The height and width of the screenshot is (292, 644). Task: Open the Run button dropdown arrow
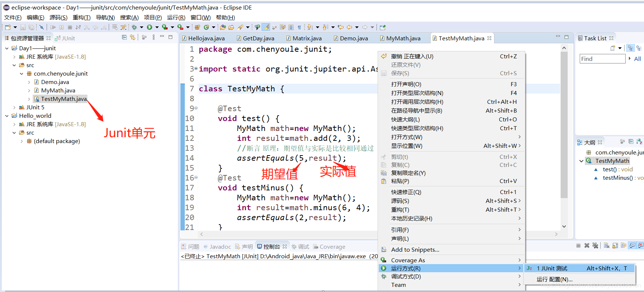pyautogui.click(x=157, y=27)
